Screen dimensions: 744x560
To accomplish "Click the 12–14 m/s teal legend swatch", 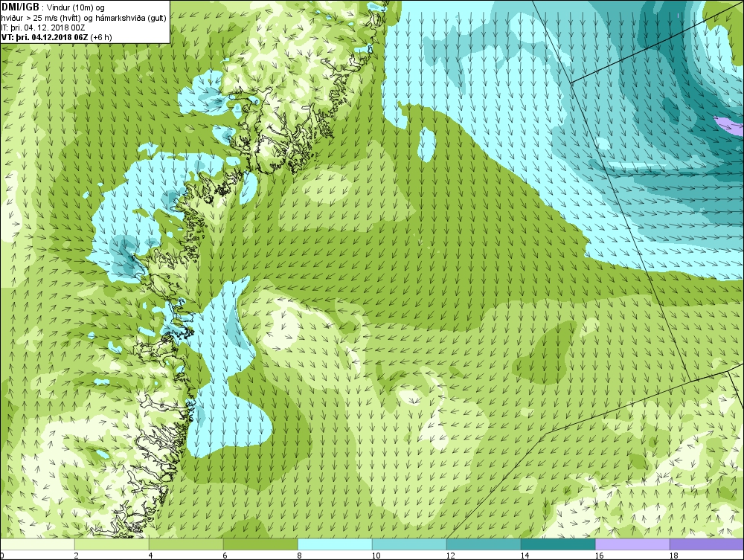I will click(484, 544).
